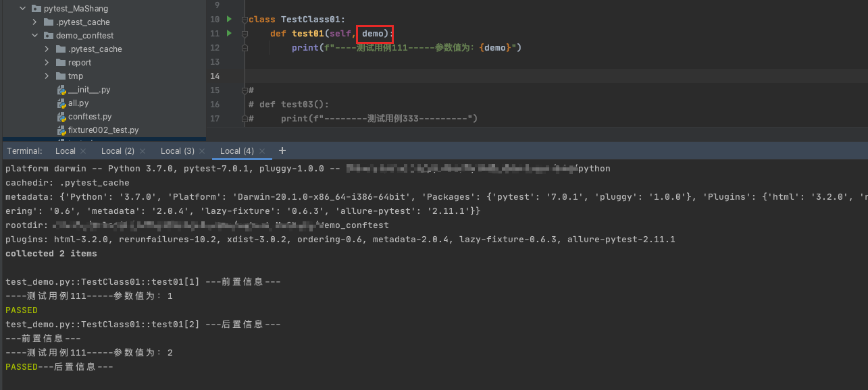Click 'platform darwin -- Python 3.7.0' terminal line
868x390 pixels.
[307, 169]
